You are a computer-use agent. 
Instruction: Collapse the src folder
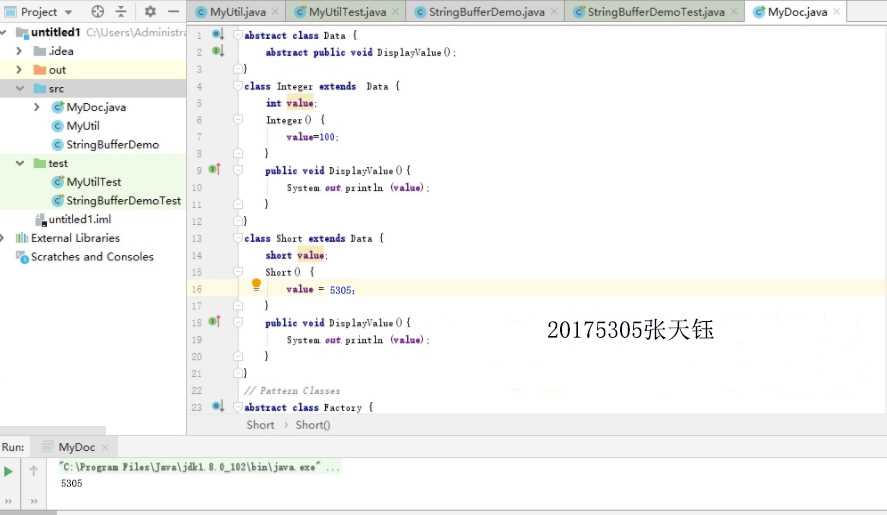click(x=20, y=88)
